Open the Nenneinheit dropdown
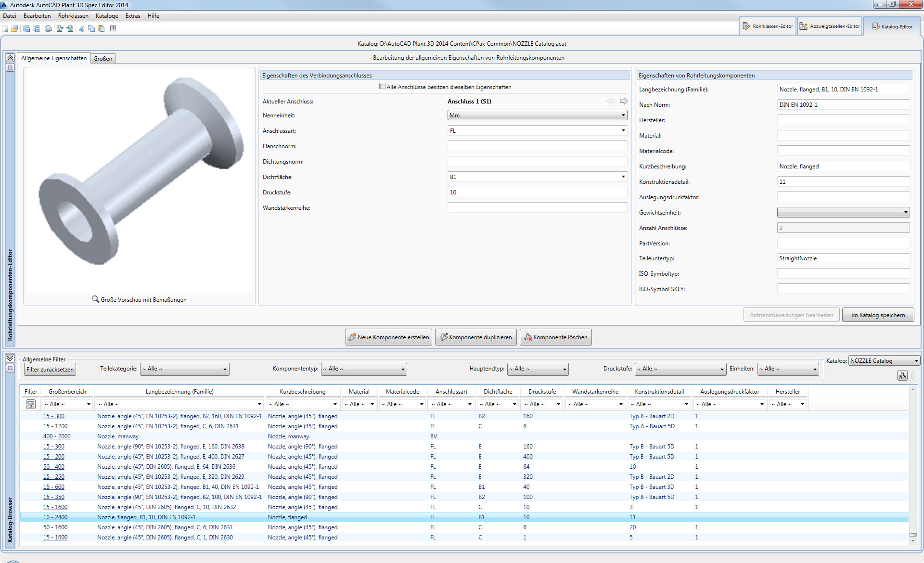 (537, 115)
